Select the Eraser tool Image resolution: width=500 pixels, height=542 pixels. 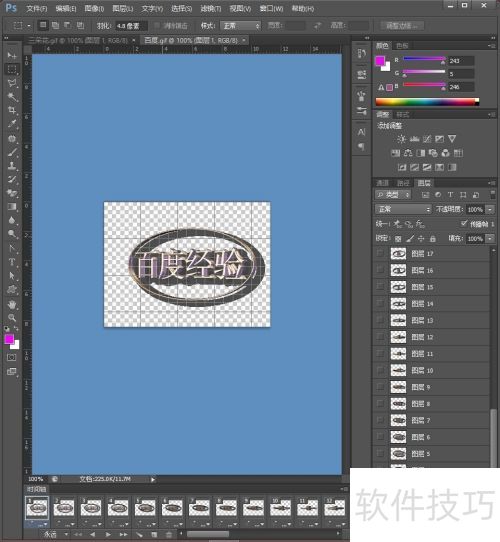coord(12,193)
